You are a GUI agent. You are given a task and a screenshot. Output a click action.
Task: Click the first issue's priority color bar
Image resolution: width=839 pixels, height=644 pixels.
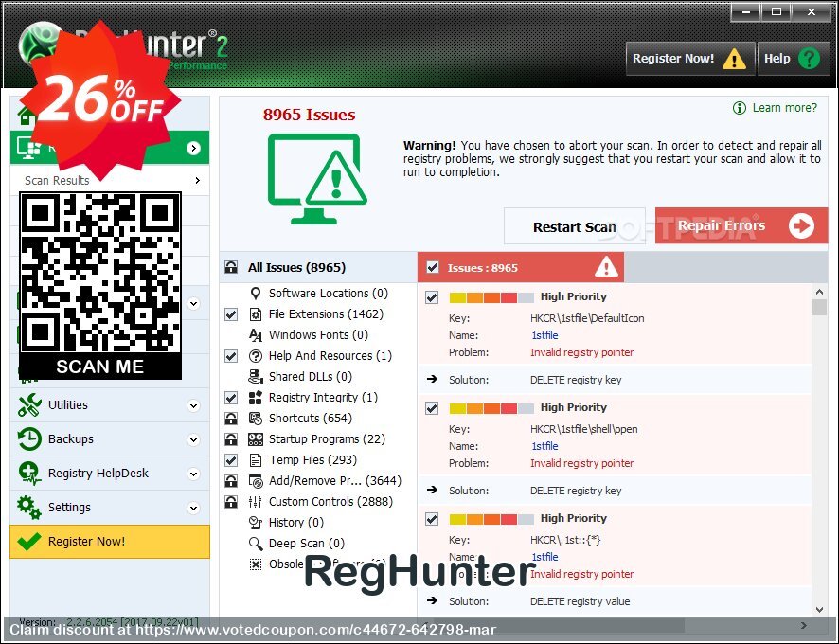(491, 297)
